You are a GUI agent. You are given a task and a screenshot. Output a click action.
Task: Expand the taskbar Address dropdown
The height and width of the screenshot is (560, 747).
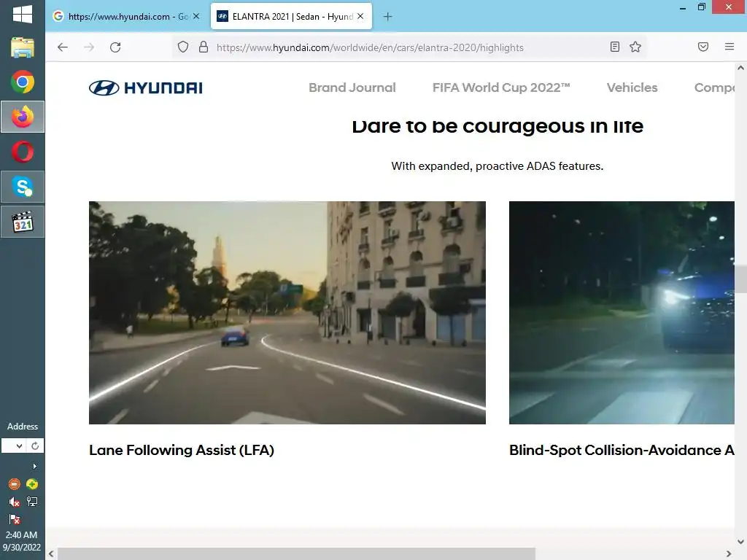pyautogui.click(x=19, y=446)
